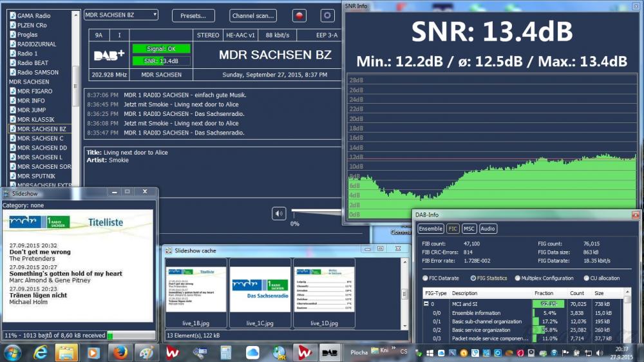Click Slideshow cache window title icon
Image resolution: width=644 pixels, height=362 pixels.
(x=168, y=251)
